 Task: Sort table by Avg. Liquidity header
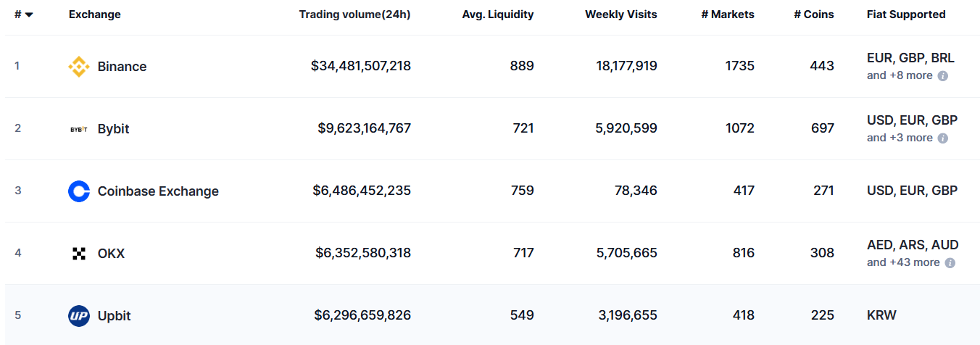pyautogui.click(x=497, y=14)
